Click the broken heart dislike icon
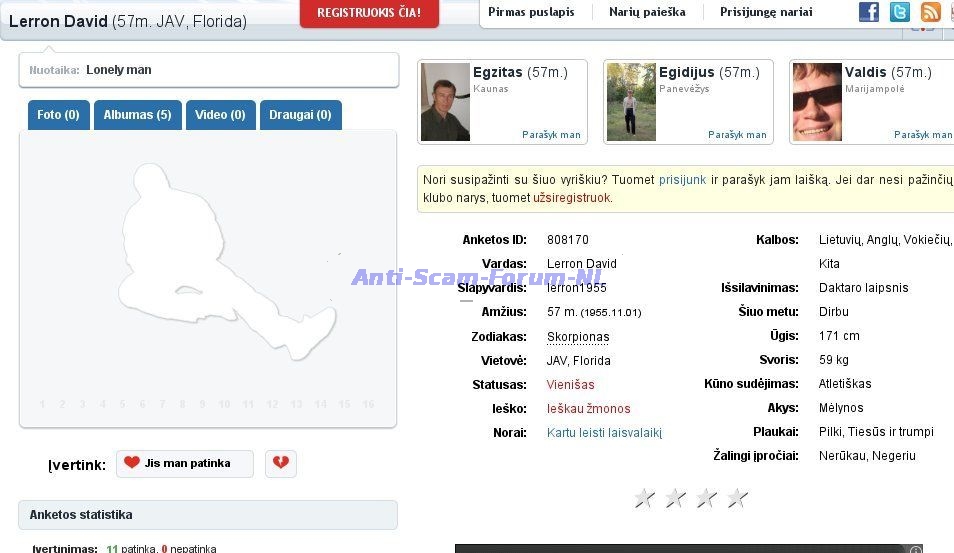 click(x=281, y=463)
